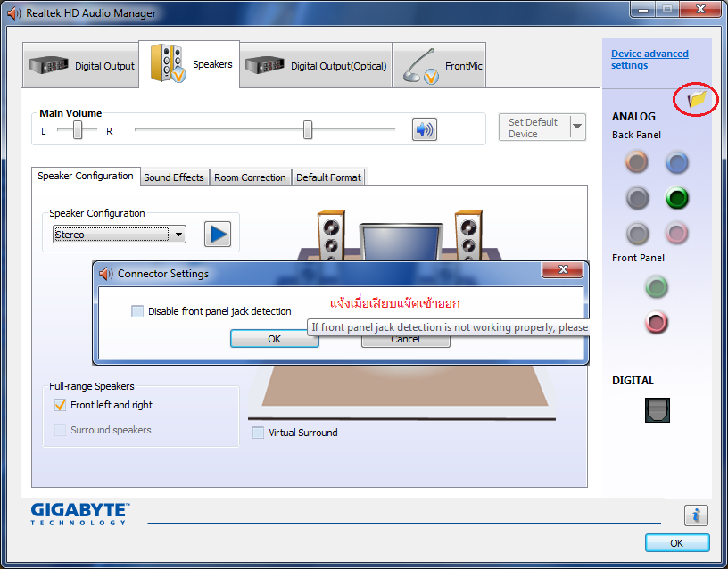The image size is (728, 569).
Task: Cancel the Connector Settings dialog
Action: tap(405, 340)
